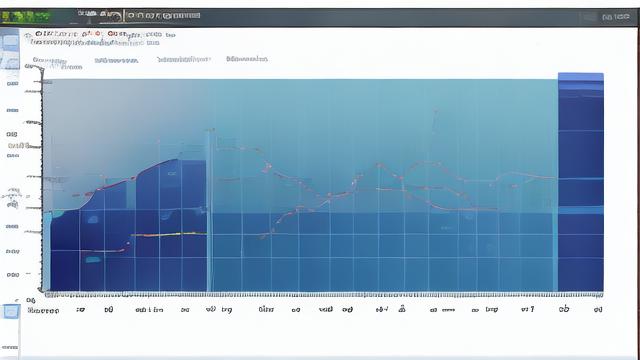The width and height of the screenshot is (640, 360).
Task: Click the green logo in the title bar
Action: 25,17
